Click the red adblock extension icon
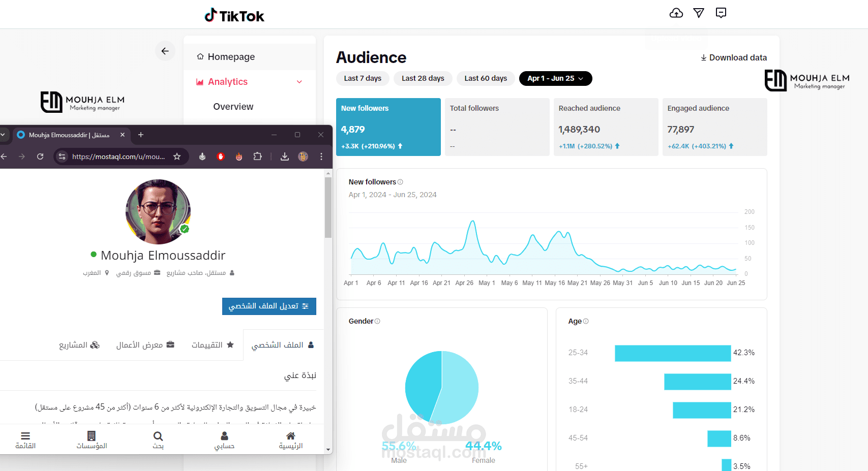Viewport: 868px width, 471px height. (221, 156)
